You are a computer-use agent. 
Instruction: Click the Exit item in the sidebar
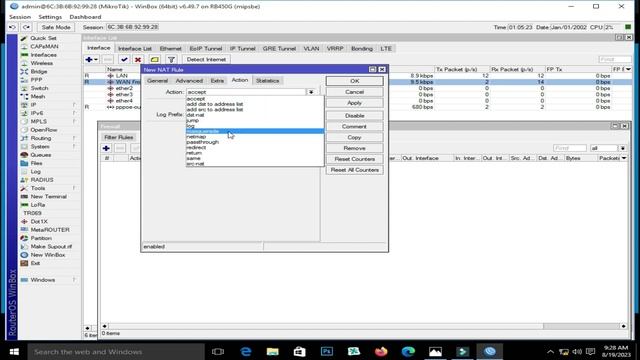pyautogui.click(x=35, y=263)
